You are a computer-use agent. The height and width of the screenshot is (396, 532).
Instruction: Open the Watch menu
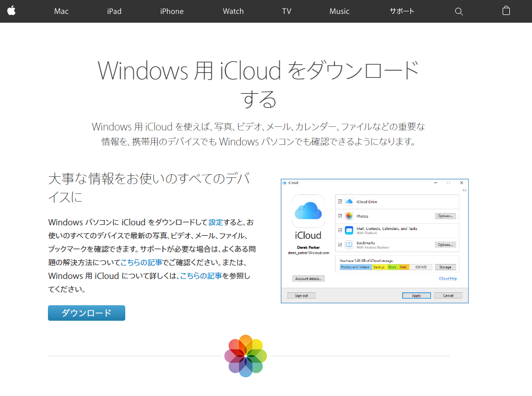coord(234,11)
